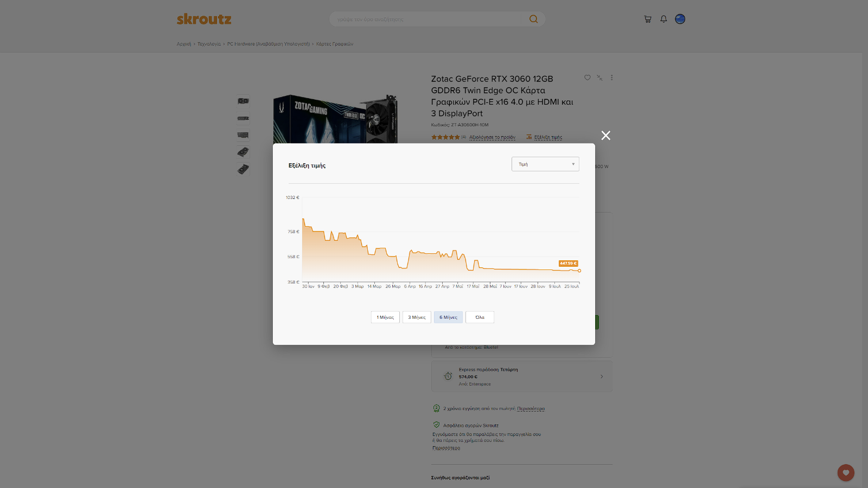Go to the Αρχική breadcrumb
The width and height of the screenshot is (868, 488).
click(184, 44)
